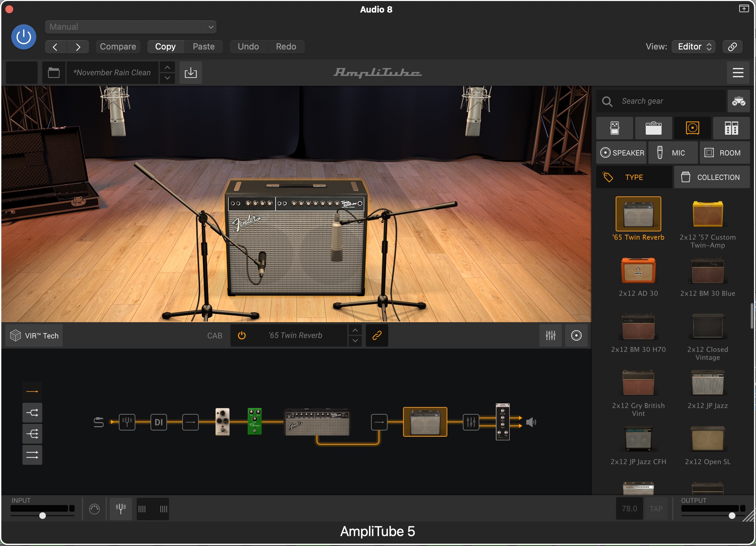Image resolution: width=756 pixels, height=546 pixels.
Task: Click the sidechain link icon
Action: (x=732, y=47)
